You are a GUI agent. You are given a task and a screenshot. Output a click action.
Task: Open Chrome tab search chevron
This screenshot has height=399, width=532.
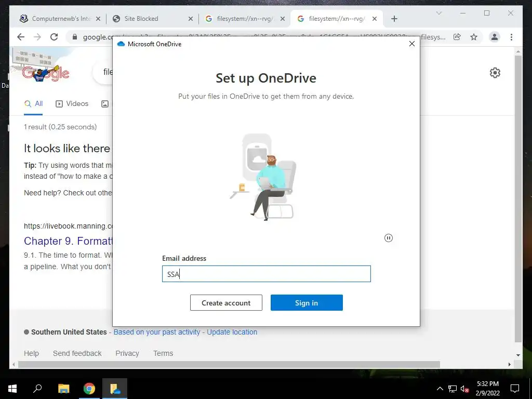pos(439,13)
